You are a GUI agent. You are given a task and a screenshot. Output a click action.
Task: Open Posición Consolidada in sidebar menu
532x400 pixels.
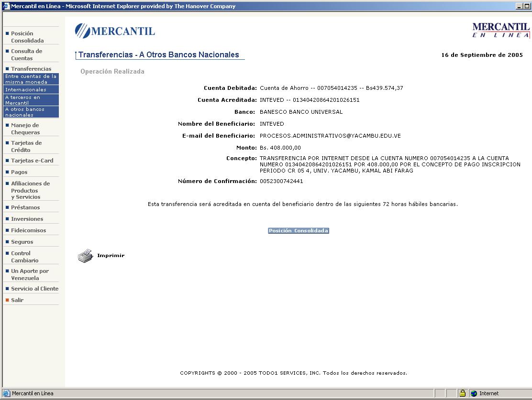27,37
